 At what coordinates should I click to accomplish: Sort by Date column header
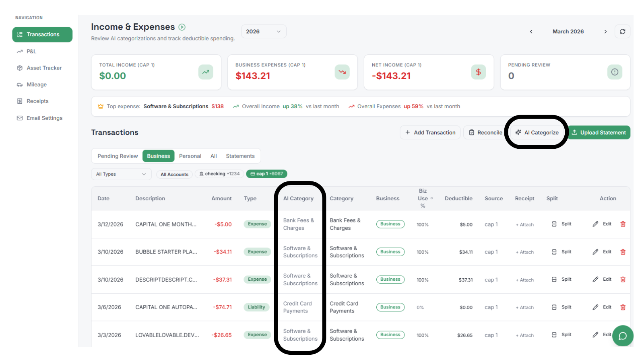103,198
